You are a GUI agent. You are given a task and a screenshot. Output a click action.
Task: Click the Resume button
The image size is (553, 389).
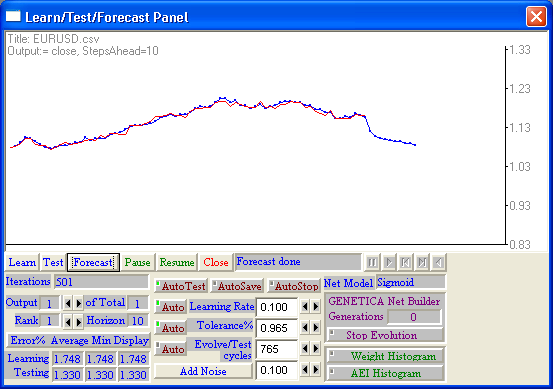pyautogui.click(x=177, y=262)
